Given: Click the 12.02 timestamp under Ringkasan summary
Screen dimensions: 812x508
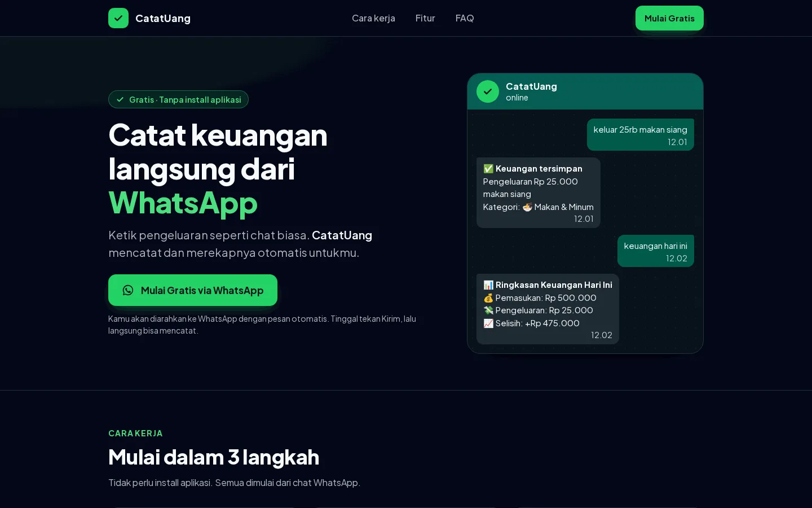Looking at the screenshot, I should click(602, 335).
